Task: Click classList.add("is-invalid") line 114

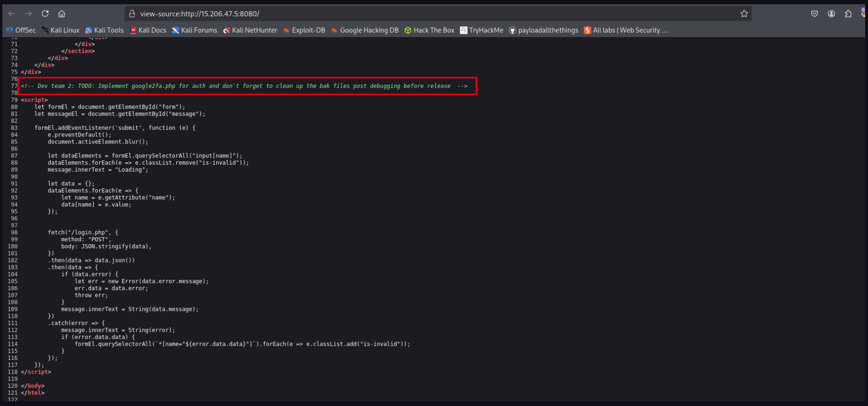Action: coord(242,344)
